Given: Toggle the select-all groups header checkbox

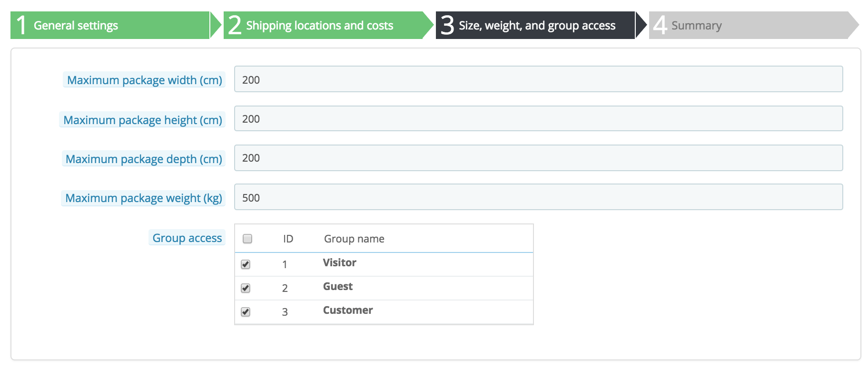Looking at the screenshot, I should coord(247,239).
